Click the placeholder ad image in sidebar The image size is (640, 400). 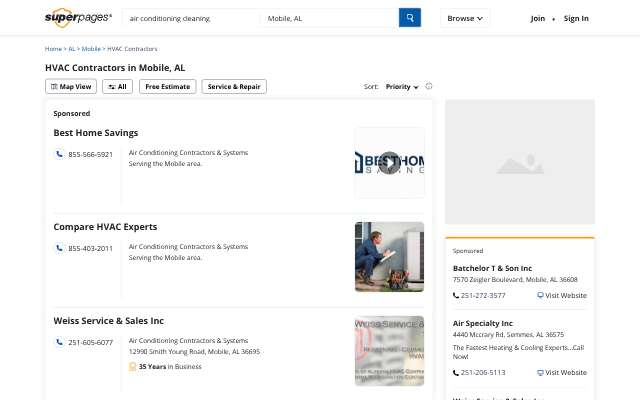click(520, 162)
